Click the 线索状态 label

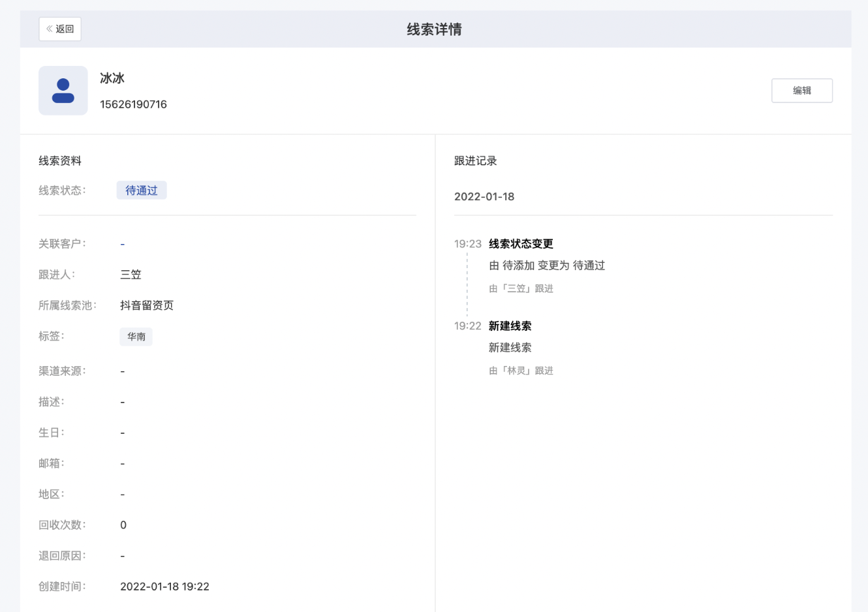click(x=62, y=191)
